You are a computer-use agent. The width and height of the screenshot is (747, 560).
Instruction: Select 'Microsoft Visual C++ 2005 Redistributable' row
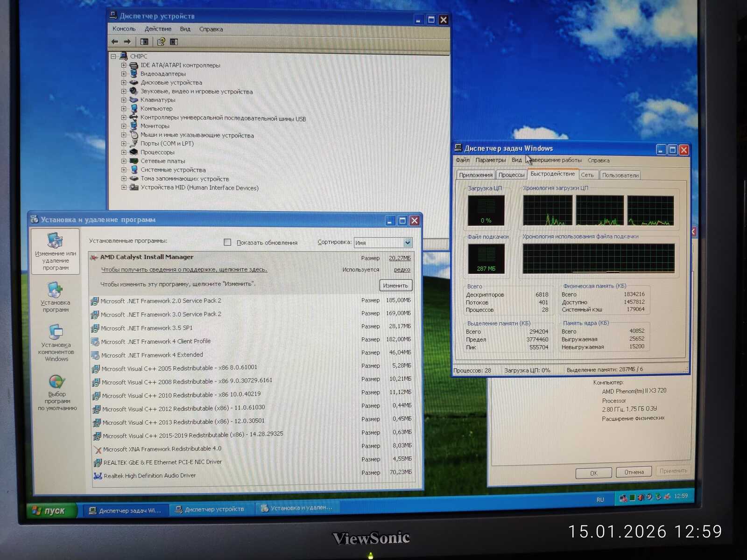(x=252, y=368)
